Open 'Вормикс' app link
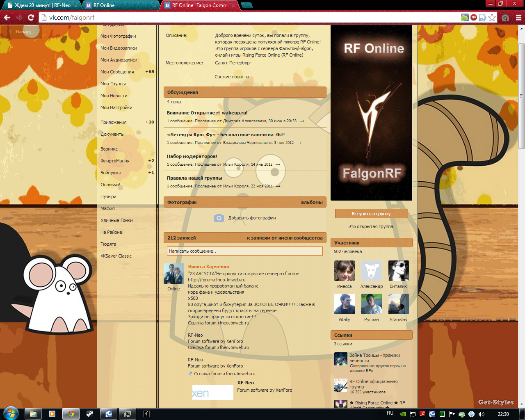This screenshot has height=420, width=525. (109, 149)
